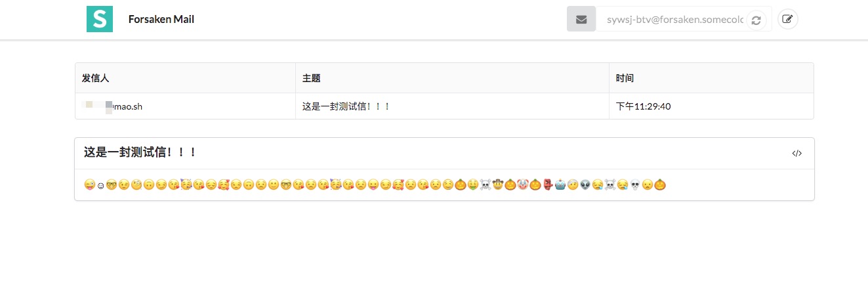Viewport: 868px width, 281px height.
Task: Click the monocle face emoji
Action: (136, 185)
